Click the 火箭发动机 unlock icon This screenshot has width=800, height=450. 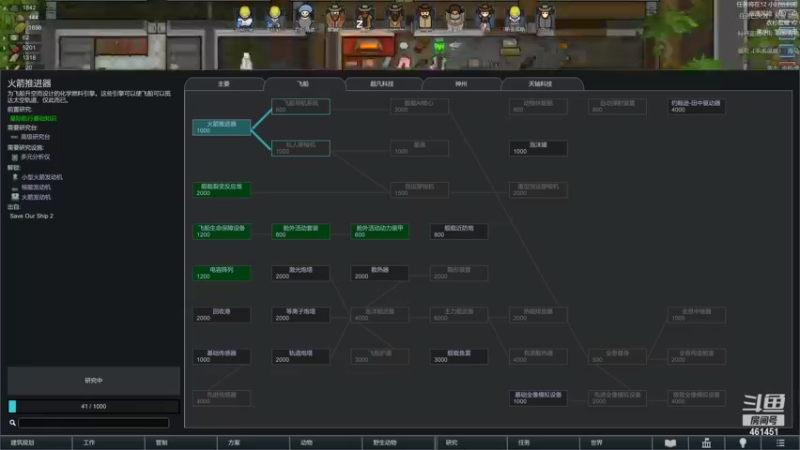point(15,197)
